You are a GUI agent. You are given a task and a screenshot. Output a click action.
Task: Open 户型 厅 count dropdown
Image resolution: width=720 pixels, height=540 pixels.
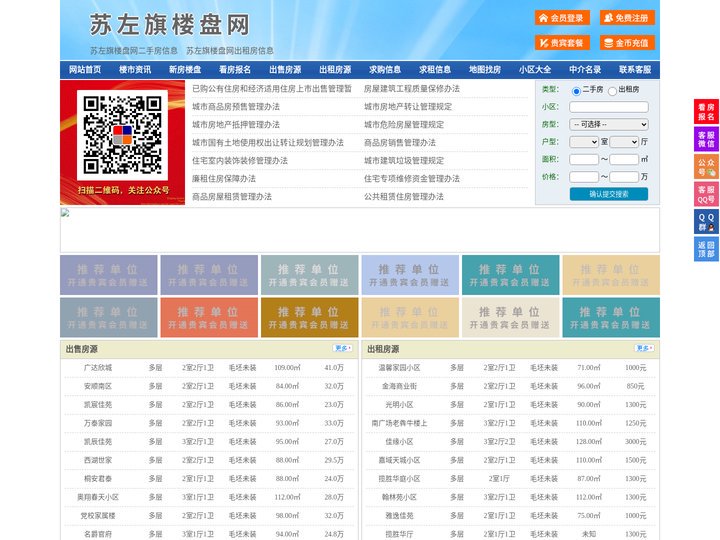(624, 142)
